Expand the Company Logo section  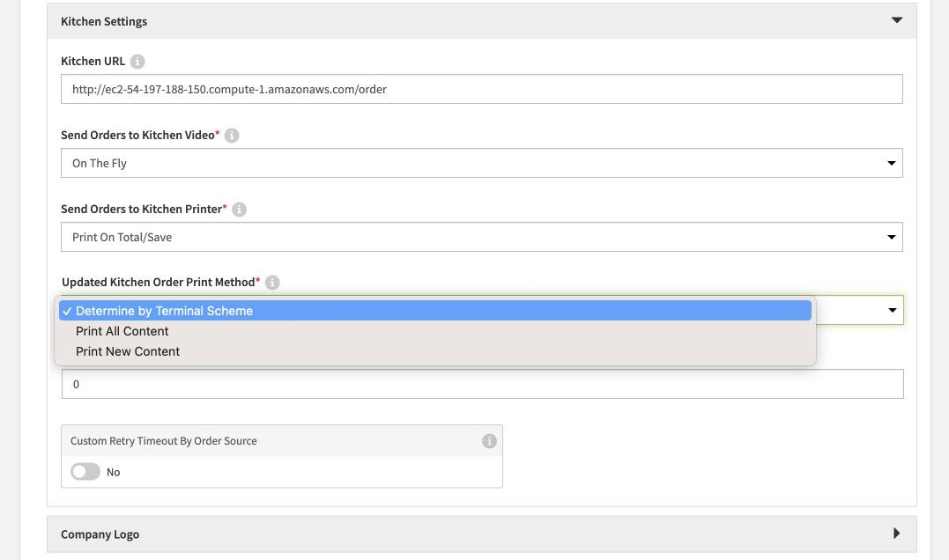tap(100, 534)
